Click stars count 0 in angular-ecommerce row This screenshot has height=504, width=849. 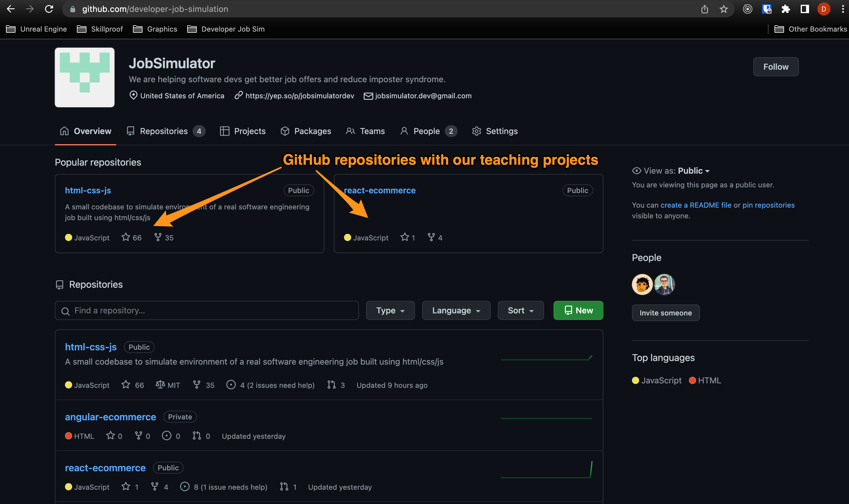[114, 436]
